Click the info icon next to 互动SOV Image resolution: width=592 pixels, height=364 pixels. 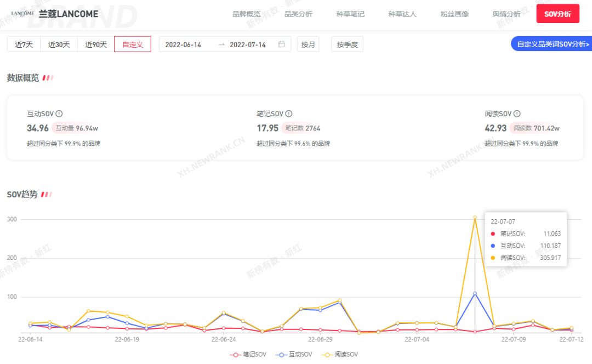[x=59, y=114]
